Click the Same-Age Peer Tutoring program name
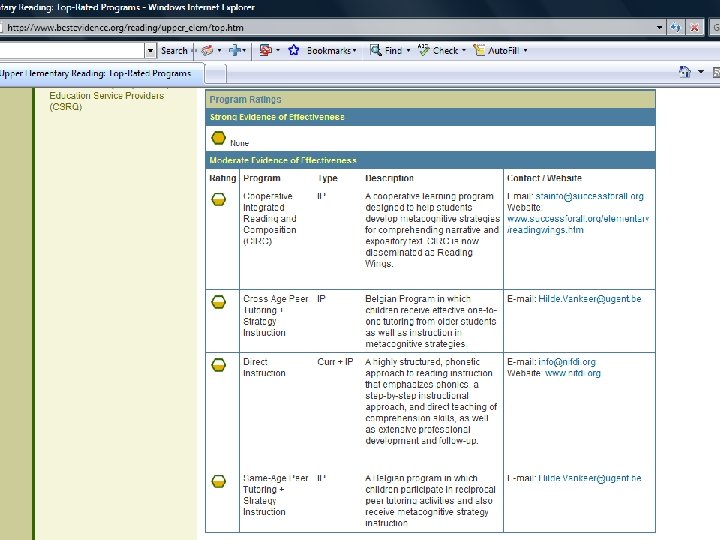This screenshot has width=720, height=540. point(276,495)
